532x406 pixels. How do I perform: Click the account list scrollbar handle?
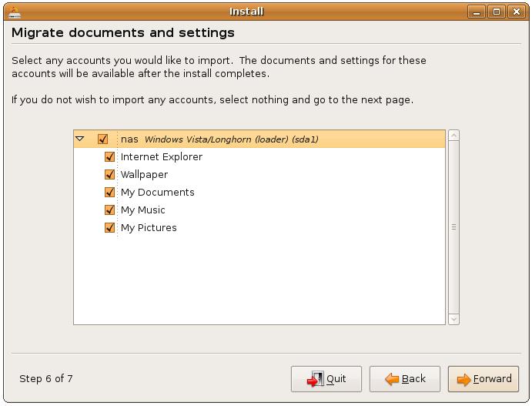(453, 227)
